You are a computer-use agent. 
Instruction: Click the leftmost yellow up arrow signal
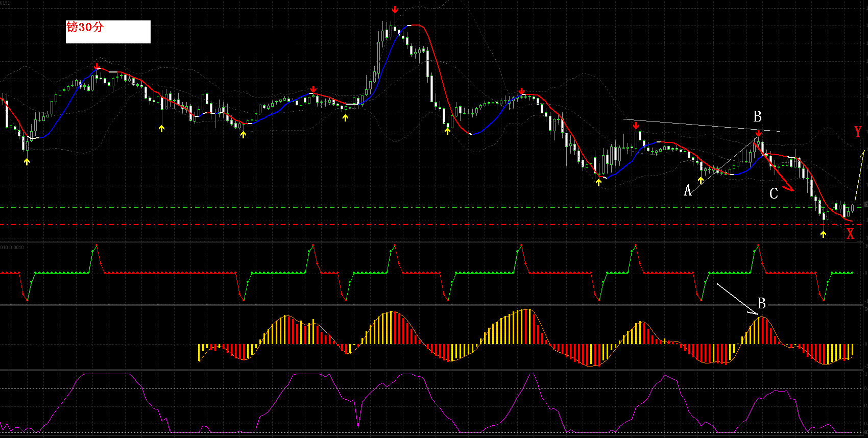tap(27, 161)
